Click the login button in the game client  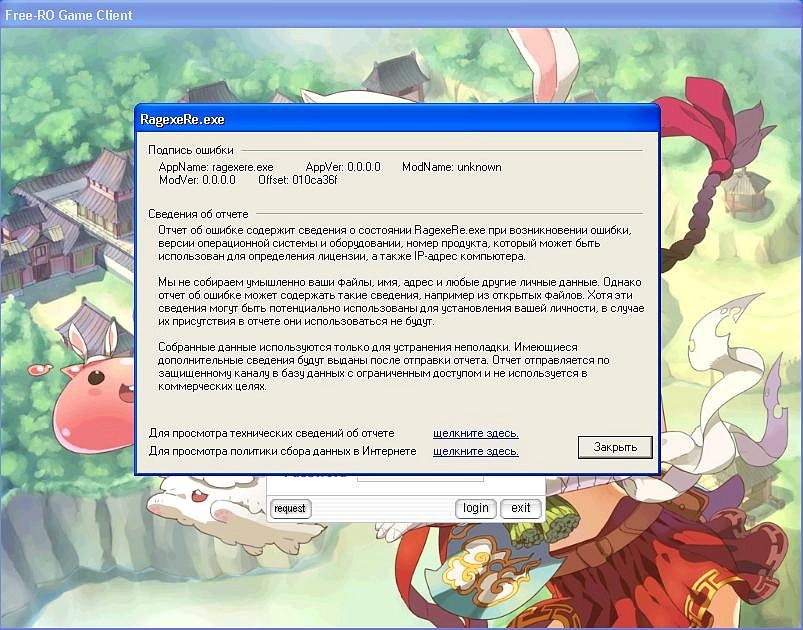[x=475, y=508]
